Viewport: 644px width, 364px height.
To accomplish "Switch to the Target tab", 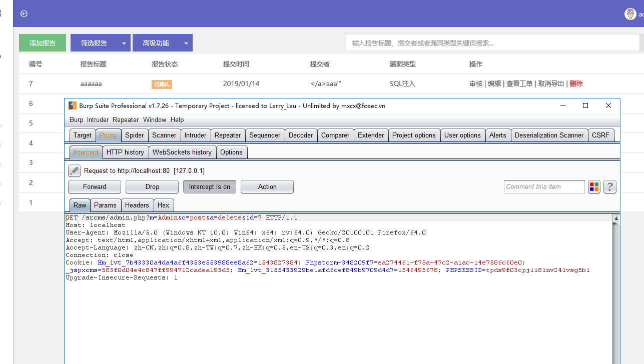I will (83, 135).
